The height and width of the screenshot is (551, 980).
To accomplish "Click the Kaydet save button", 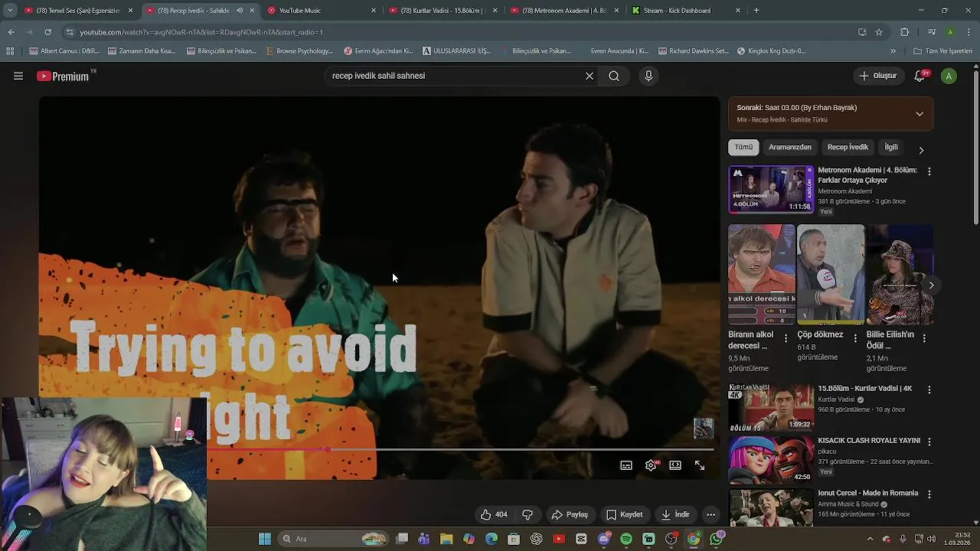I will (x=625, y=514).
